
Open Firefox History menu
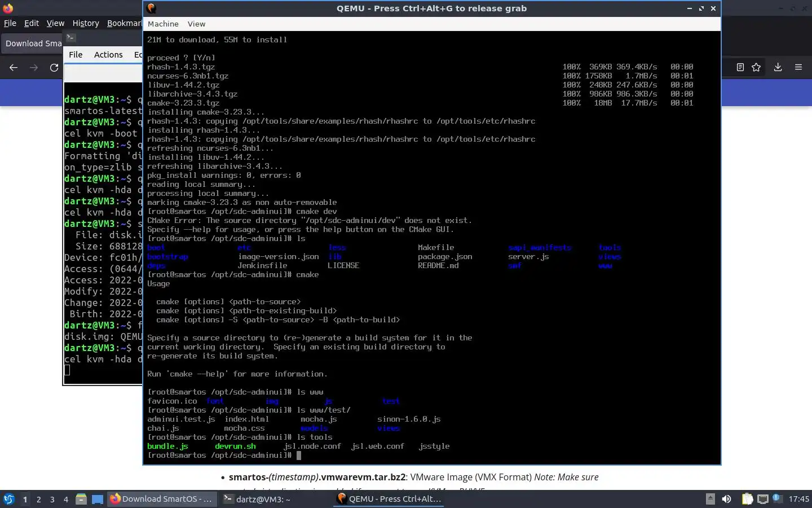pos(86,23)
